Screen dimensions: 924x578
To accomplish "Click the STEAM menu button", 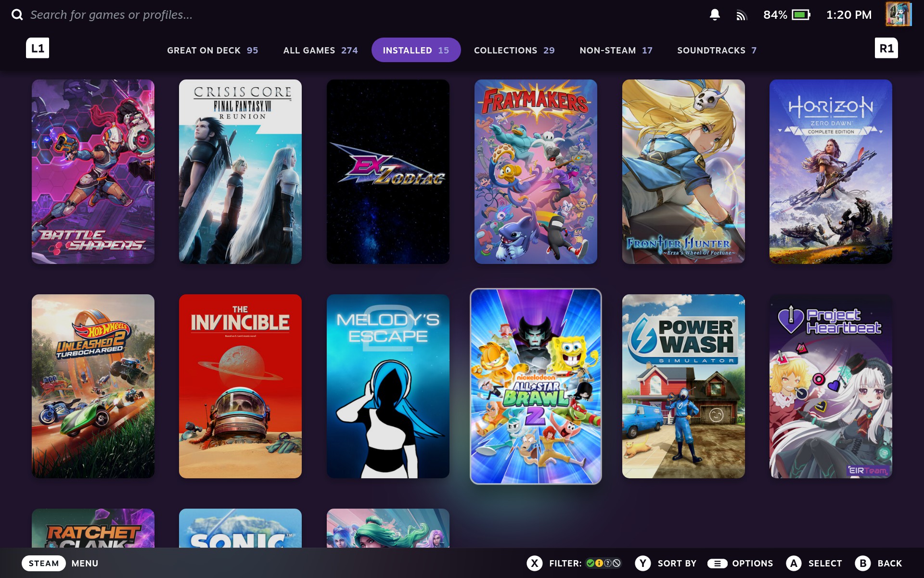I will tap(44, 563).
